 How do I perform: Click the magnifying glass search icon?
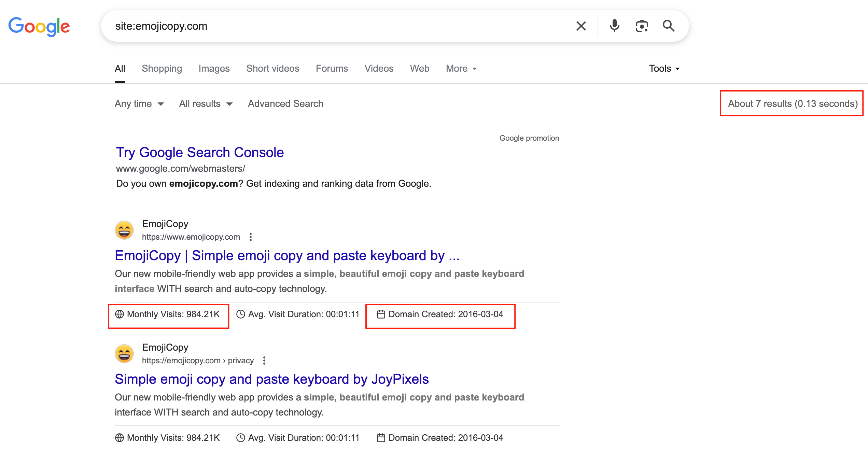pyautogui.click(x=668, y=26)
